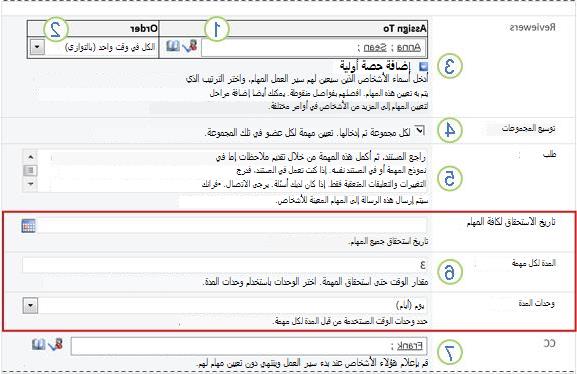Click the Sean name link

click(375, 48)
